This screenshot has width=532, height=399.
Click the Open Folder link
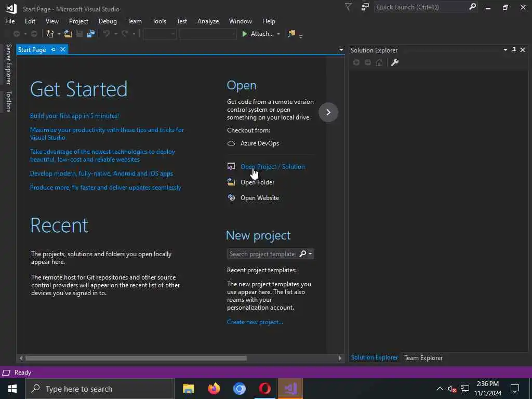pos(257,182)
